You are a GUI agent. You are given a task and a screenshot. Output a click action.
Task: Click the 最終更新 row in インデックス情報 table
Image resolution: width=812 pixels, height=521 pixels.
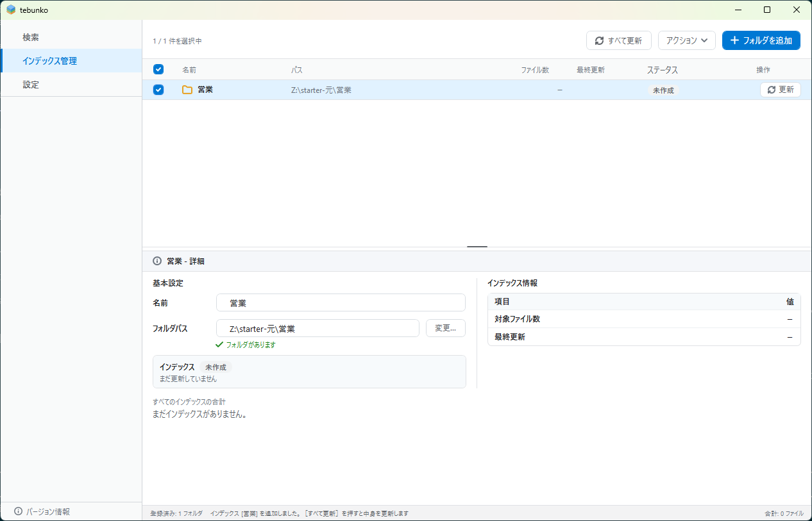[644, 337]
